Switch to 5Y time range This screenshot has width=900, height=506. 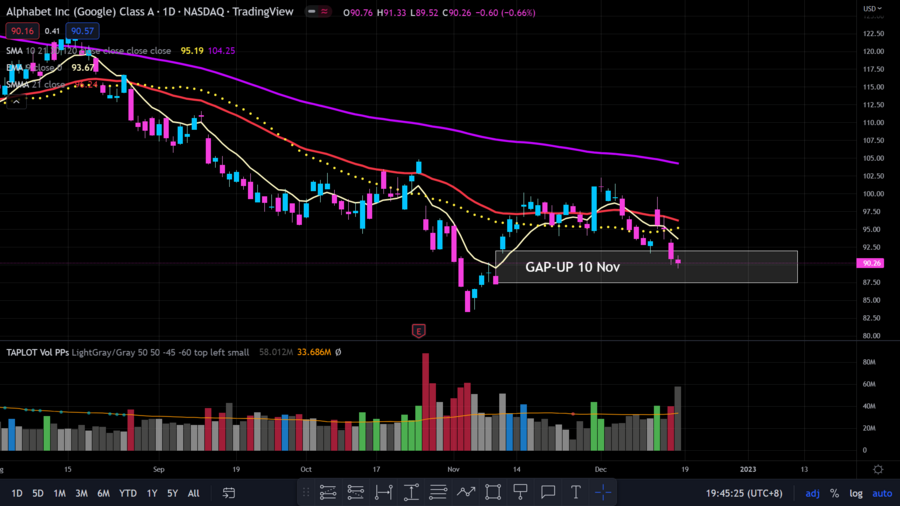click(172, 493)
